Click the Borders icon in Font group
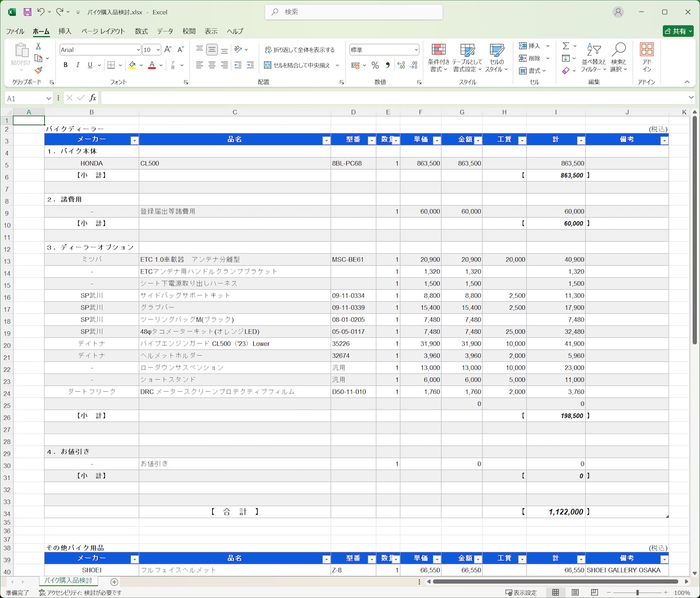 (111, 65)
